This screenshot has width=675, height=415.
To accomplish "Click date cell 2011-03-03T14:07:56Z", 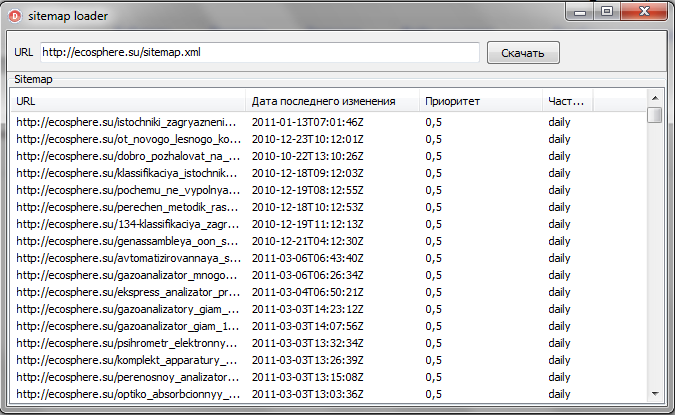I will coord(307,326).
